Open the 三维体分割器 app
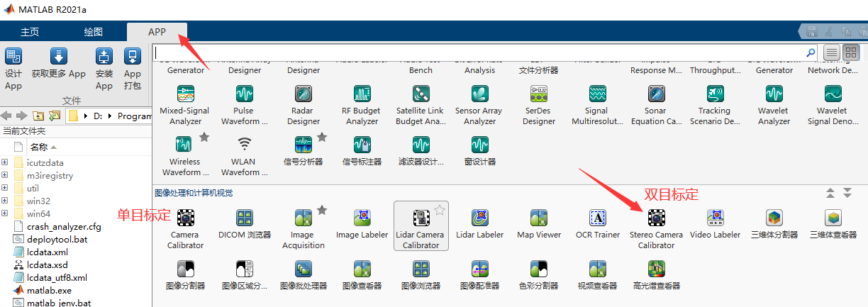 (x=774, y=223)
